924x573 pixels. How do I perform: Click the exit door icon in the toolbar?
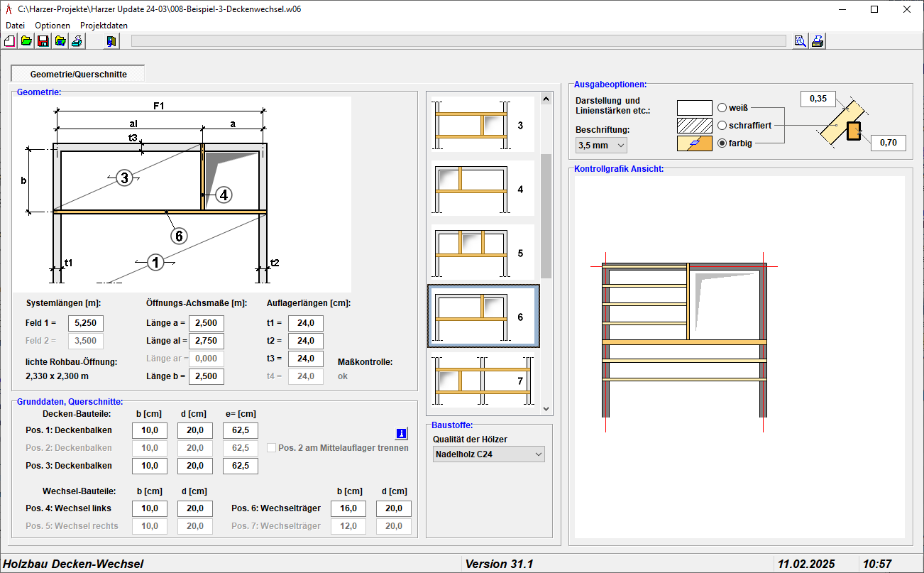[111, 41]
